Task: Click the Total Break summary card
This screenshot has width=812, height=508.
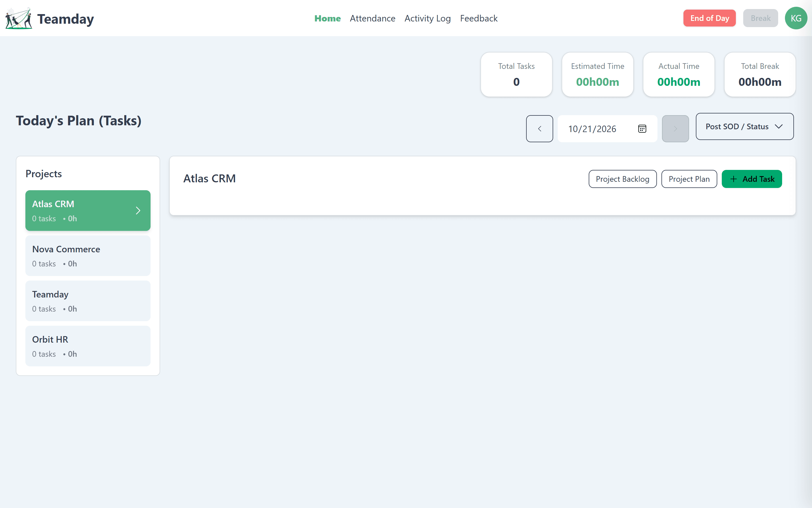Action: 760,75
